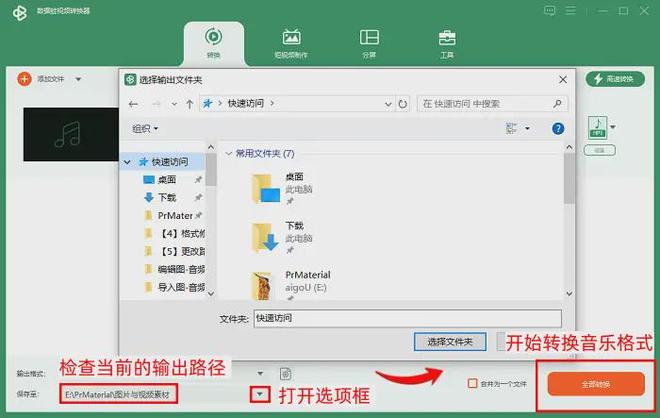Expand the view options dropdown in dialog
Screen dimensions: 660x418
527,129
